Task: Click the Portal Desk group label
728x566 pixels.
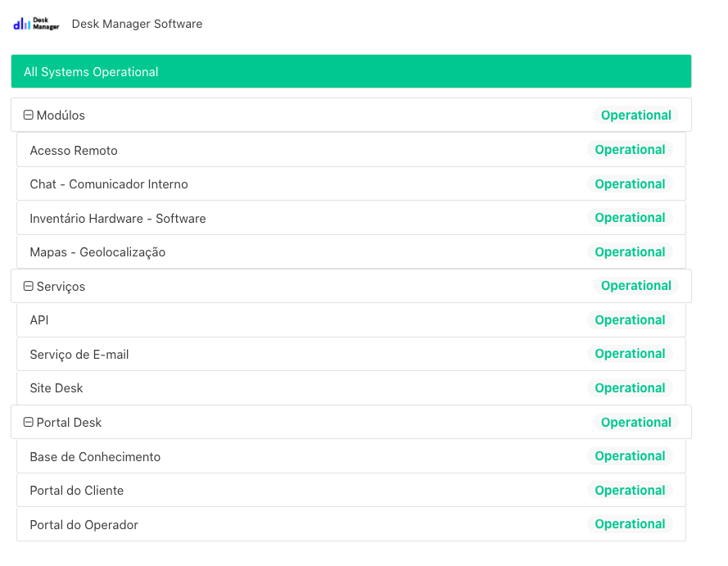Action: (x=69, y=423)
